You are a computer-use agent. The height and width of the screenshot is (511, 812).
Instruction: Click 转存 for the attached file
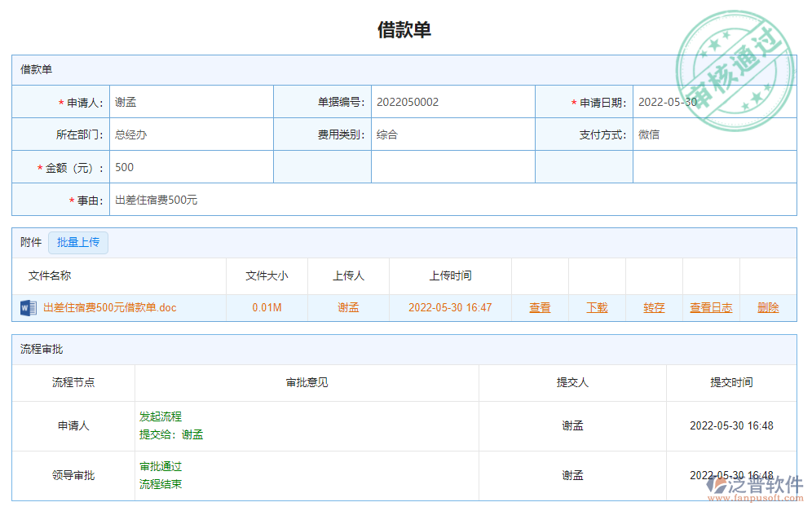[654, 308]
